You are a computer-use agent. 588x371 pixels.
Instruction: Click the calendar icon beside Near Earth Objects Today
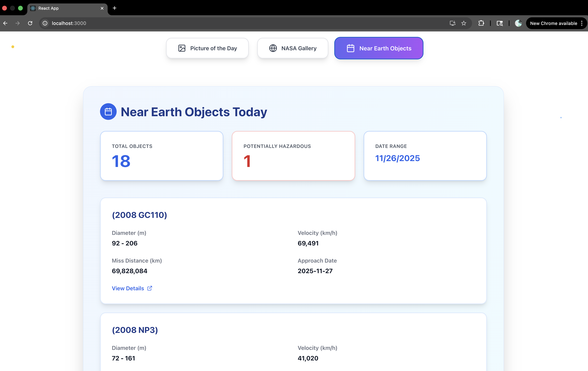(108, 112)
